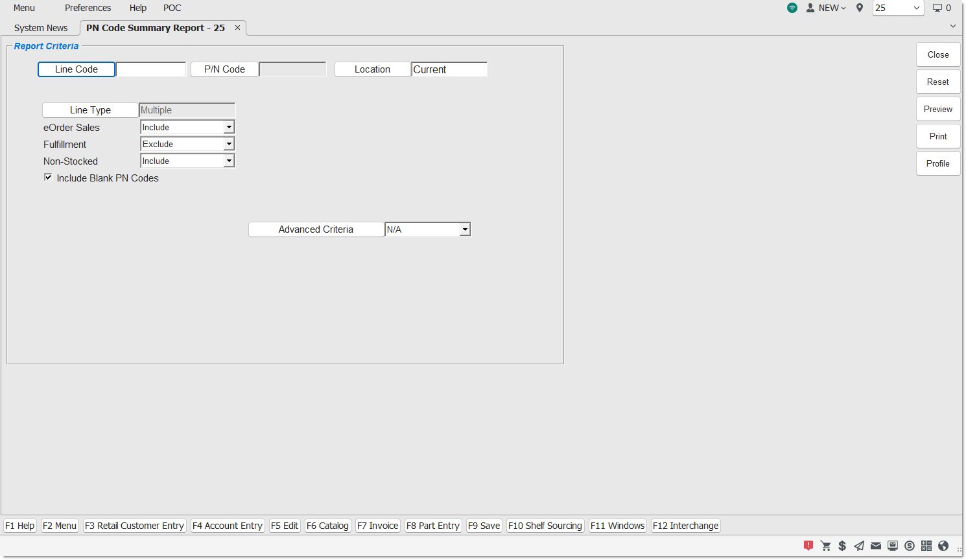Click the globe icon in status bar
This screenshot has width=966, height=560.
[943, 546]
